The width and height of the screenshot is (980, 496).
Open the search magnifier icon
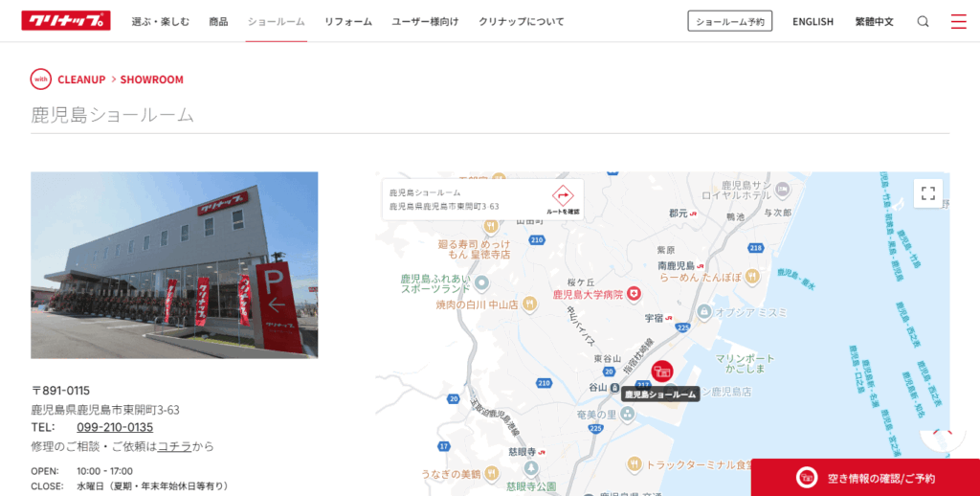pyautogui.click(x=923, y=21)
